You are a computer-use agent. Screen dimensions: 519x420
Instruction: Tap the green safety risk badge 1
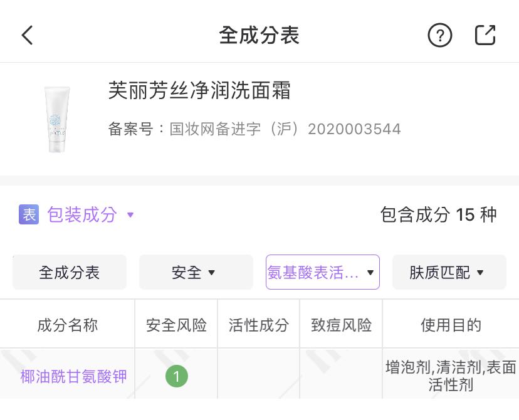coord(177,376)
